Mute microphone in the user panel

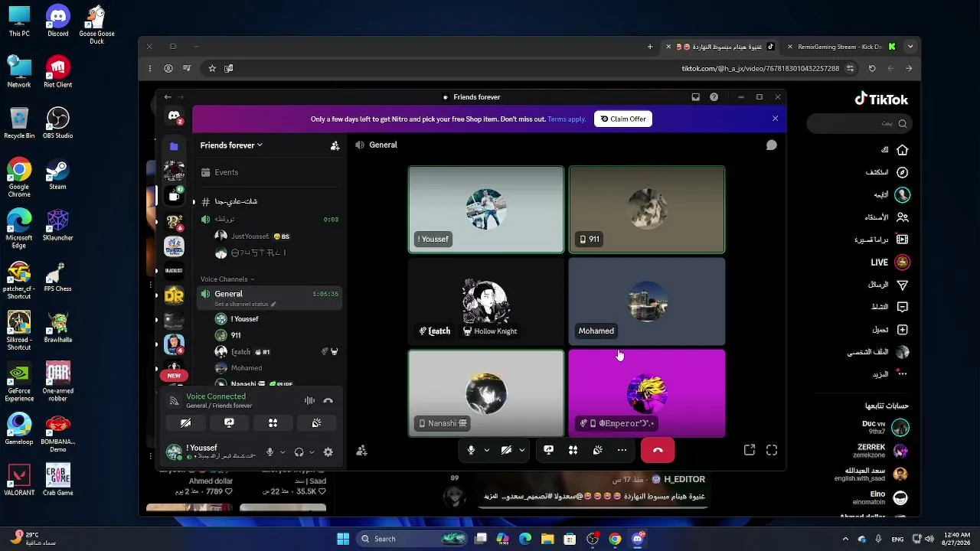point(269,452)
